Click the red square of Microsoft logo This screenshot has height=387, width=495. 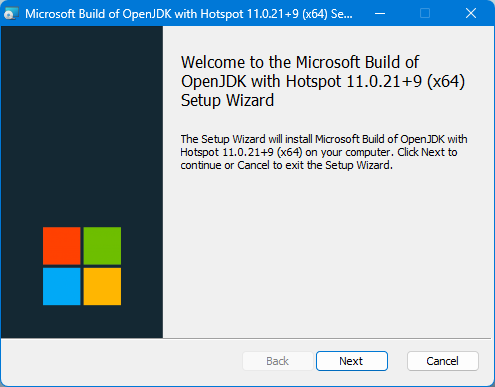pos(62,246)
